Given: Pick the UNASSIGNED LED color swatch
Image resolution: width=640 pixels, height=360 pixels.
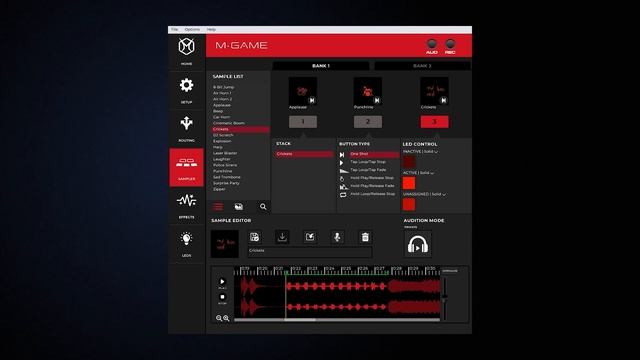Looking at the screenshot, I should [409, 204].
